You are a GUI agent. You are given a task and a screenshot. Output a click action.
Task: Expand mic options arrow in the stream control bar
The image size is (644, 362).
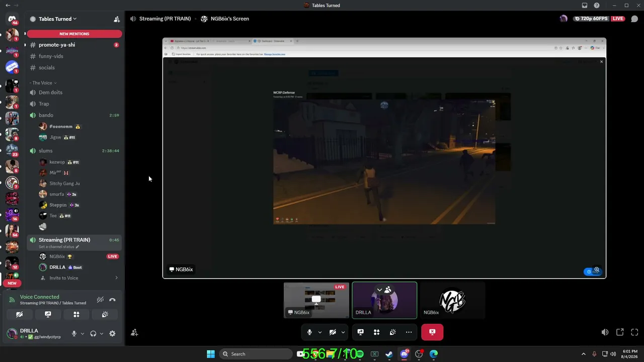(319, 332)
